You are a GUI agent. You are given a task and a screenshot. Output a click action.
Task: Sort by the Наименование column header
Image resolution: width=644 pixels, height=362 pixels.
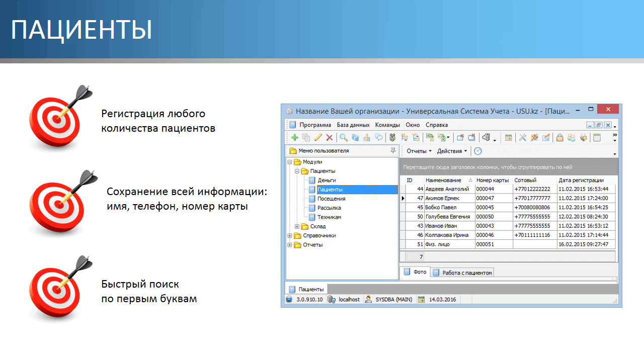point(443,180)
